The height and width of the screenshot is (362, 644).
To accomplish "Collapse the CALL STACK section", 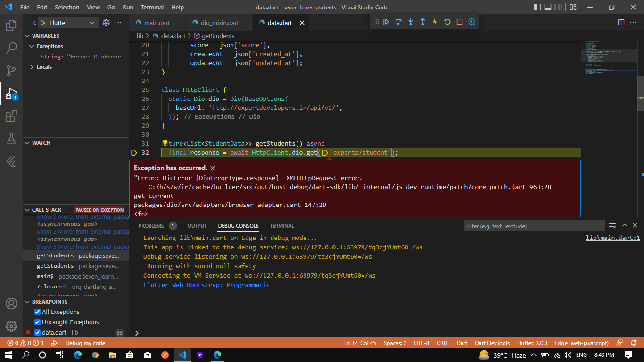I will pos(76,210).
